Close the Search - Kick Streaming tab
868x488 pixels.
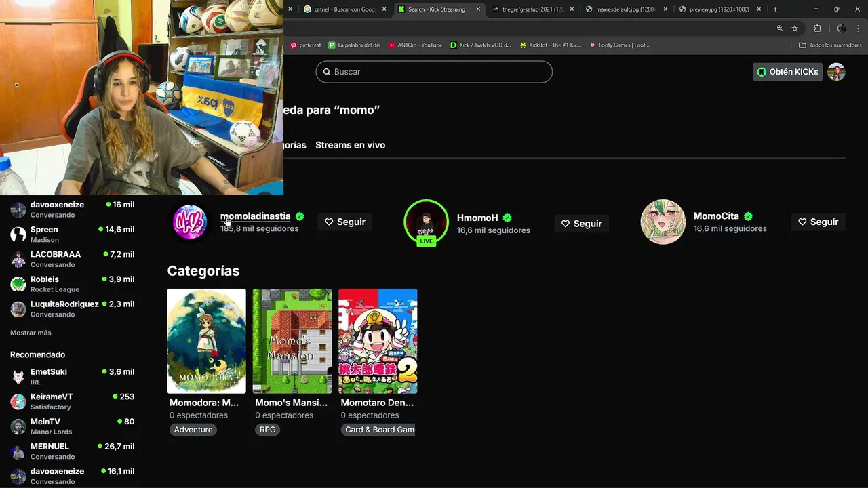[x=478, y=9]
